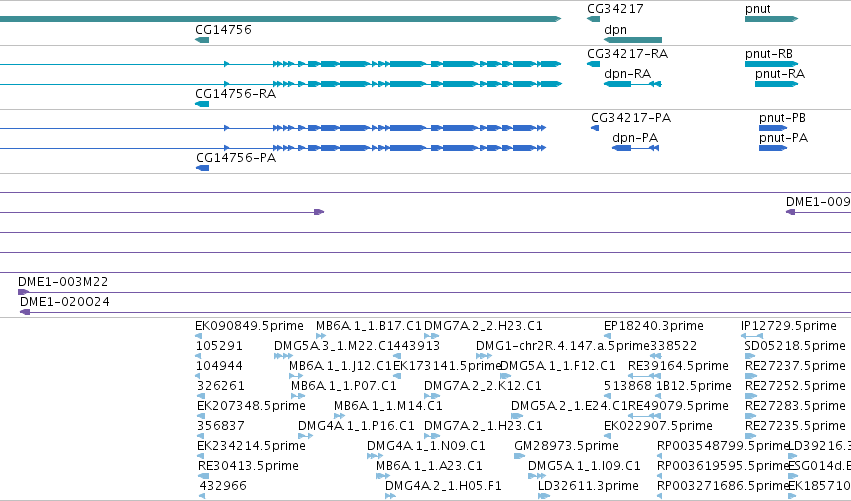Select the MB6A.1_1.J12.C1 label
The height and width of the screenshot is (501, 851).
coord(340,366)
